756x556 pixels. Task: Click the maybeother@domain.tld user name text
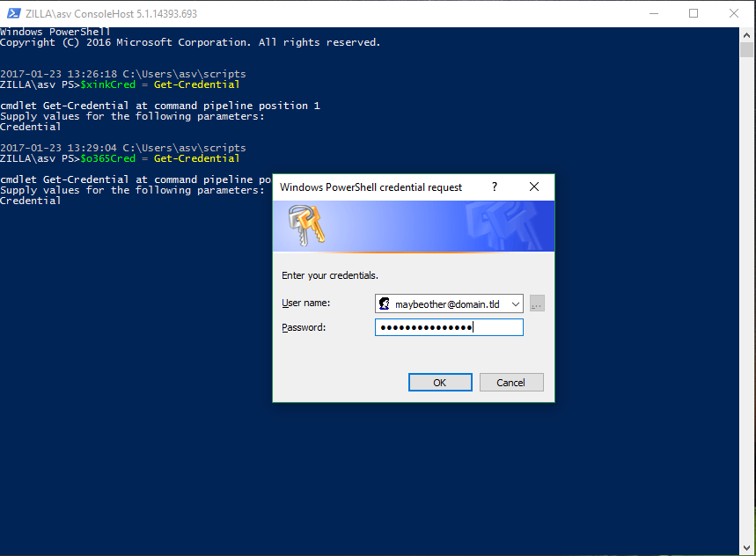click(x=447, y=304)
